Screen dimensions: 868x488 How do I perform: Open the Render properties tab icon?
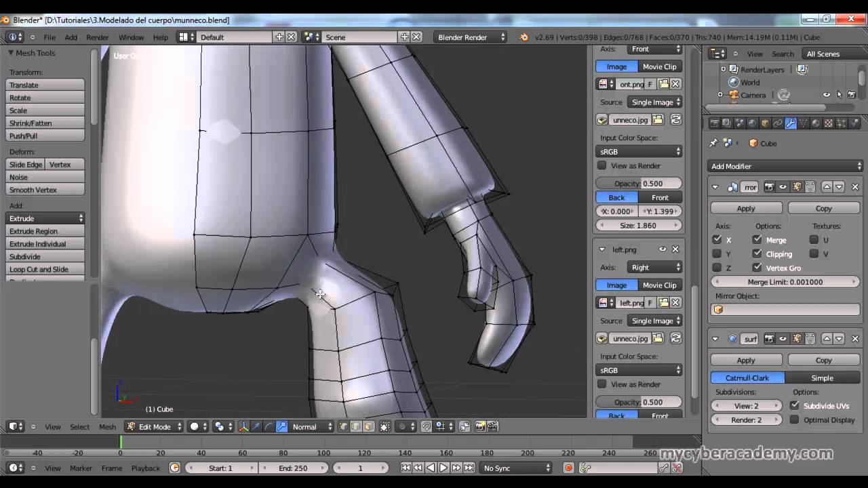click(x=714, y=123)
